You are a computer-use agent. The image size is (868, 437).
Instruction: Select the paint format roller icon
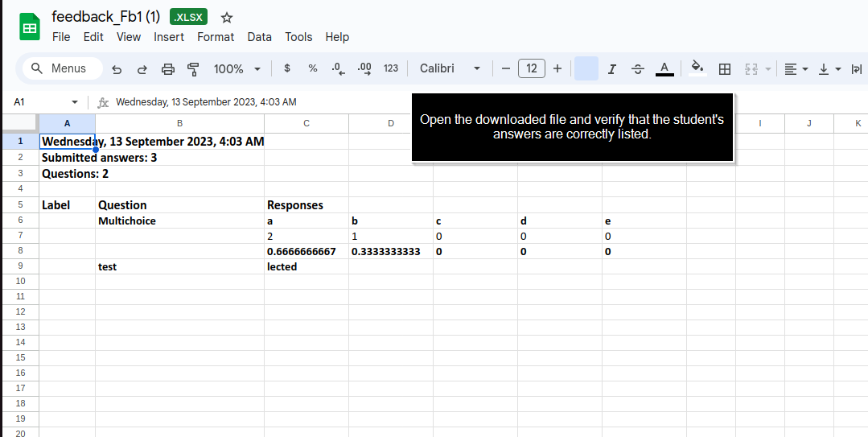[x=193, y=68]
